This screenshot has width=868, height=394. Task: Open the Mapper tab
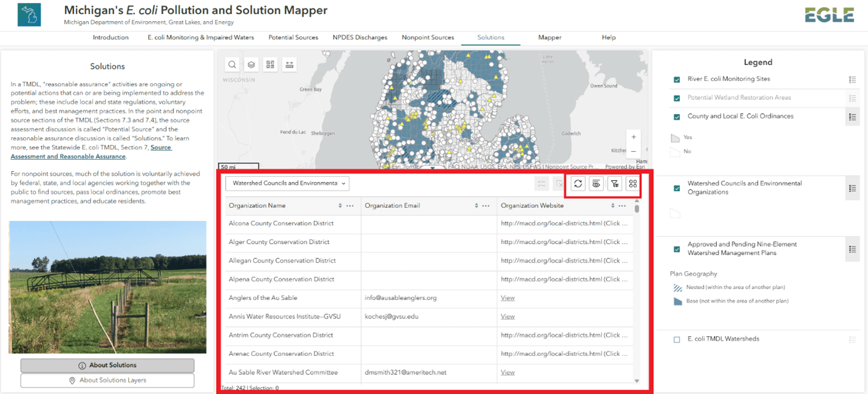pos(550,38)
